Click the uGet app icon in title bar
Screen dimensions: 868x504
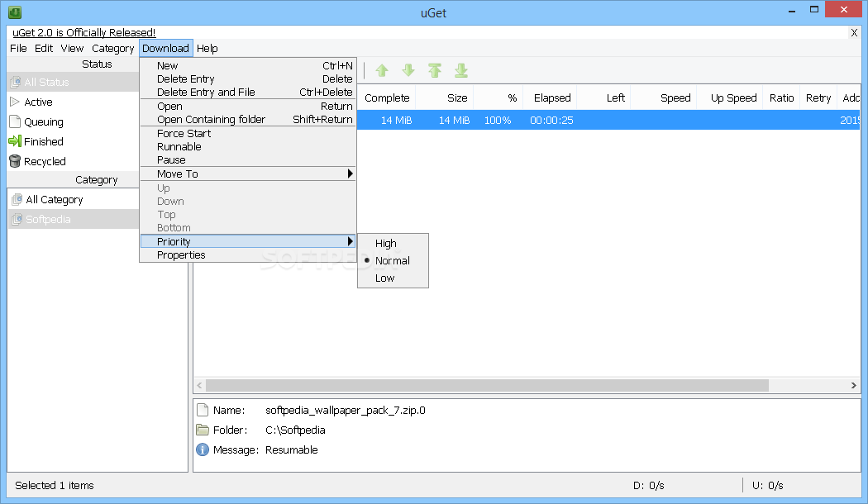coord(15,12)
